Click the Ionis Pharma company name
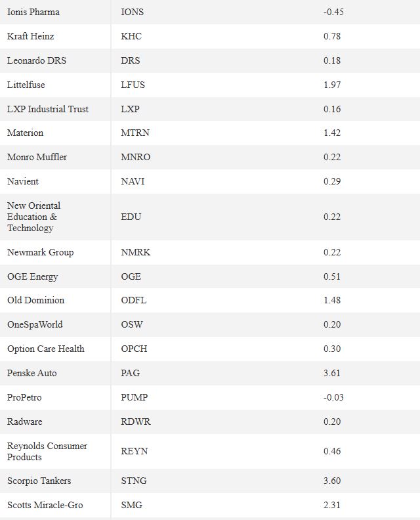 click(x=33, y=12)
